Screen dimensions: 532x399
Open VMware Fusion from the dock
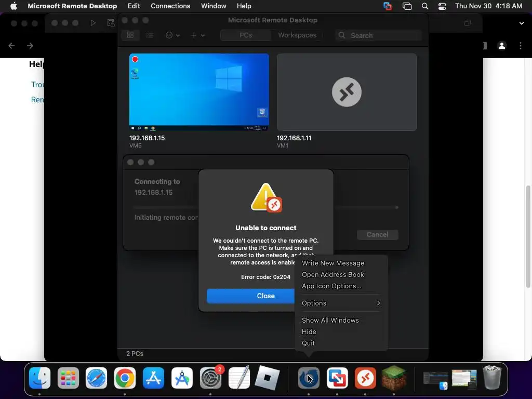[x=337, y=378]
